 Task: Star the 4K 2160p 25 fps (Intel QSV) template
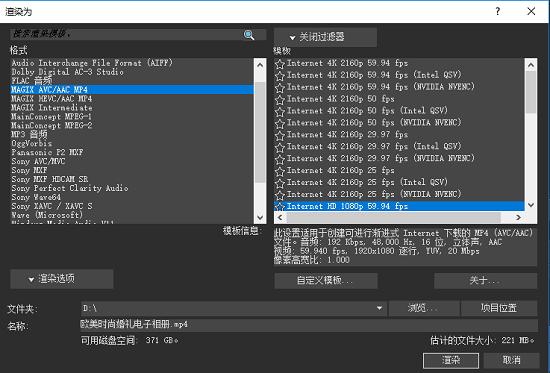tap(280, 183)
